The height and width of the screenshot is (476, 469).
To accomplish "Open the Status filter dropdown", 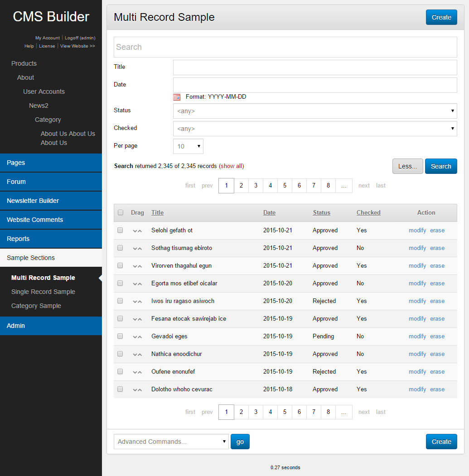I will pyautogui.click(x=315, y=111).
